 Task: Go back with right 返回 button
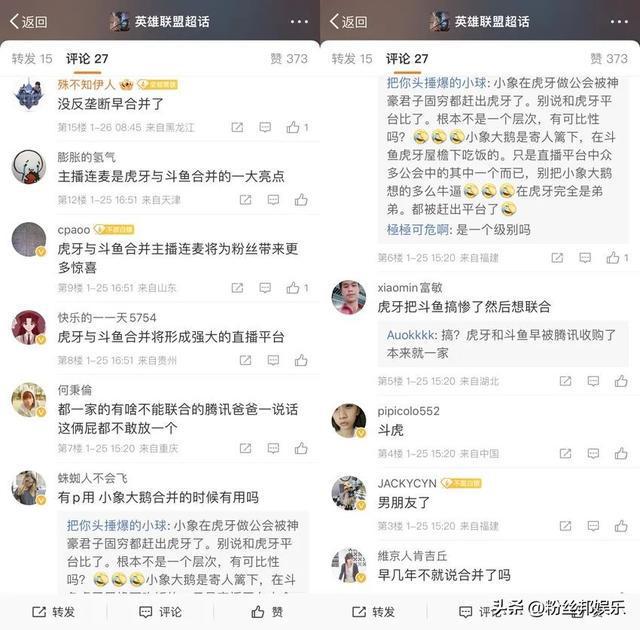coord(348,22)
